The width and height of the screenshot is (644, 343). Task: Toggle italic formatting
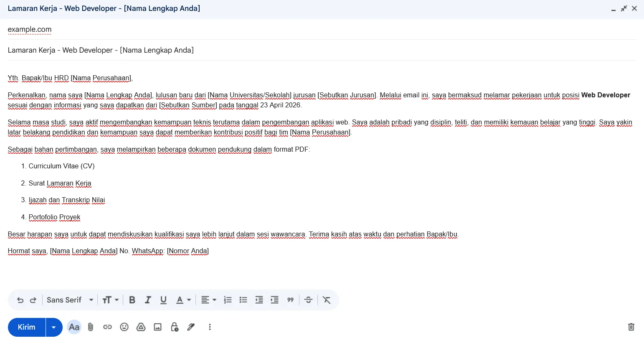click(147, 300)
